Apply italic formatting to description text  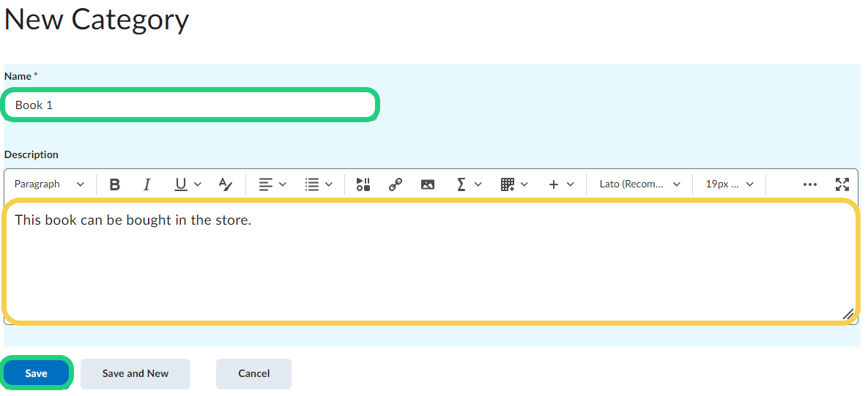coord(146,184)
